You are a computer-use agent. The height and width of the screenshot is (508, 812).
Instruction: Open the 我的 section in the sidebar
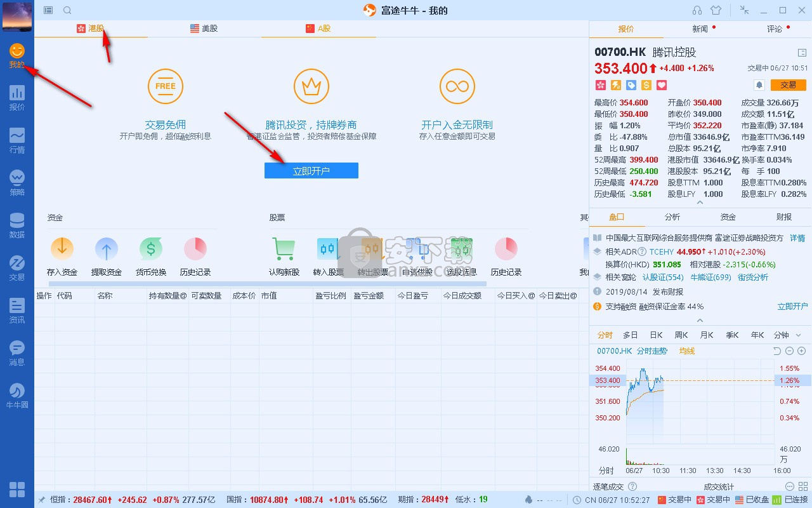17,57
